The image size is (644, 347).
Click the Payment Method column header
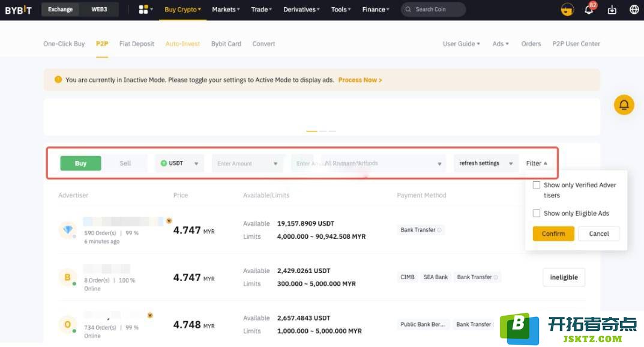point(421,196)
